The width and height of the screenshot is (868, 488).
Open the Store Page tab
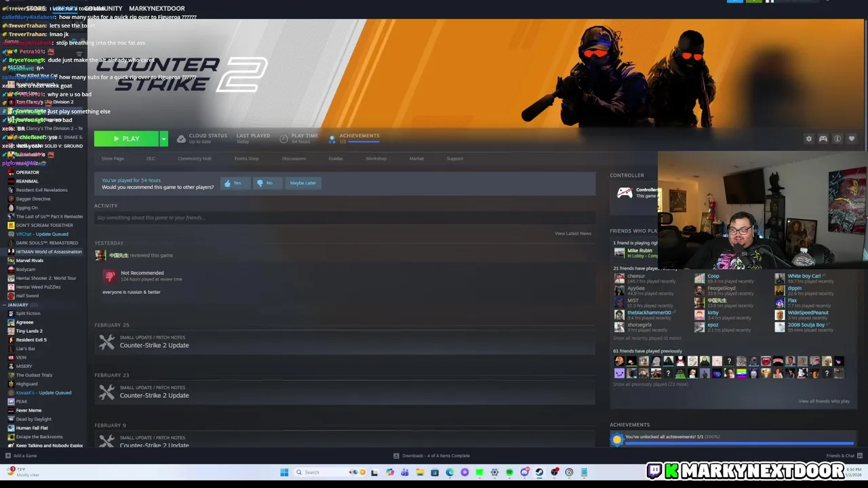tap(113, 159)
